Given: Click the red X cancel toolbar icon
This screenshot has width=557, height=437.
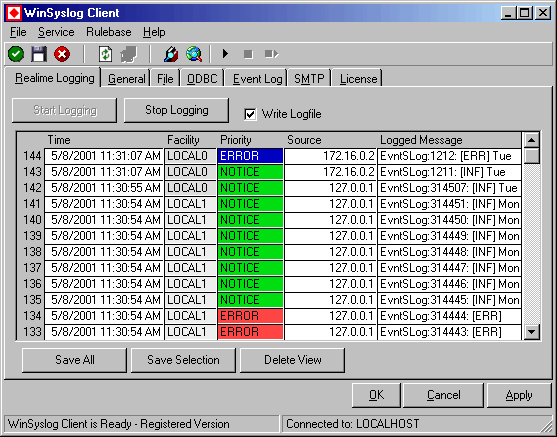Looking at the screenshot, I should (x=62, y=54).
